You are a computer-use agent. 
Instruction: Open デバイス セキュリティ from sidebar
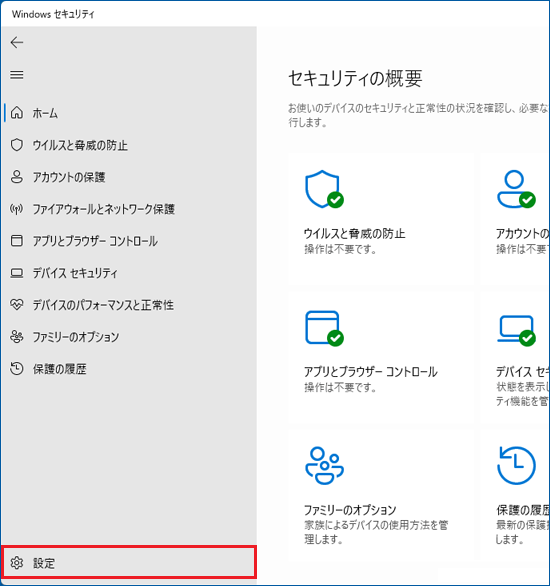click(x=129, y=273)
